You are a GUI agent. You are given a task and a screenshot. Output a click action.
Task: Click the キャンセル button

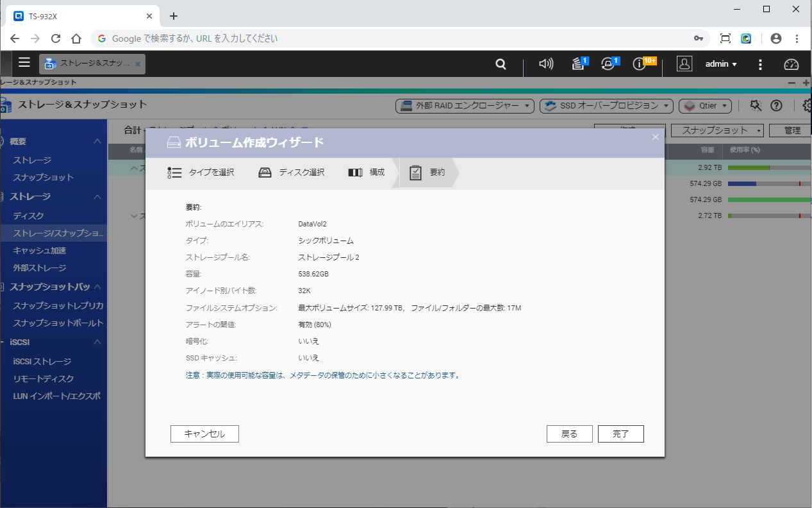click(x=204, y=434)
